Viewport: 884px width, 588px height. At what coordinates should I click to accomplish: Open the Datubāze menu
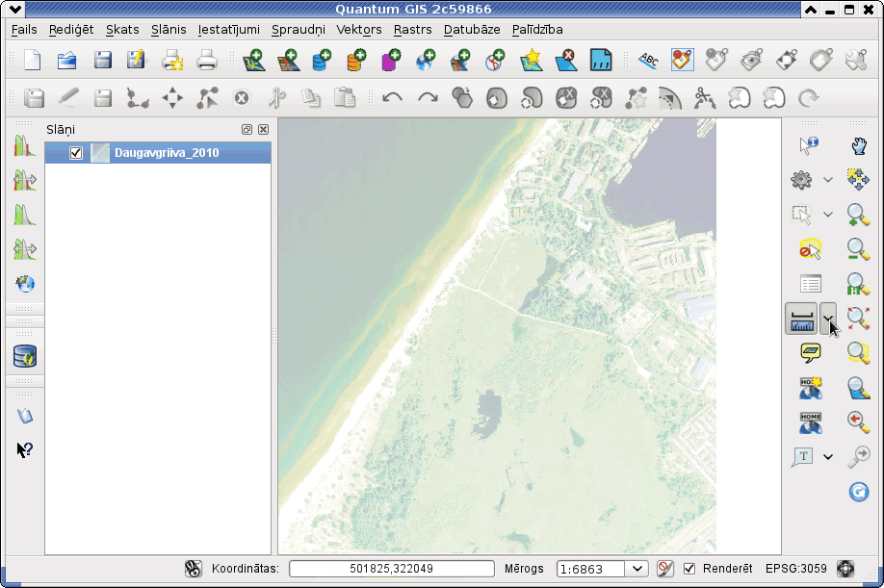pos(472,29)
